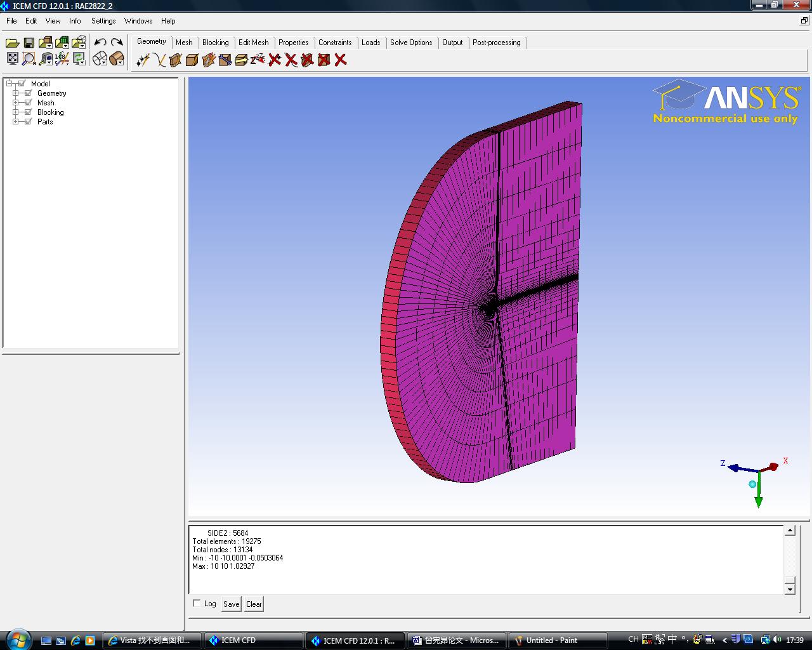Click the message log scrollbar down arrow
The height and width of the screenshot is (650, 812).
point(790,589)
